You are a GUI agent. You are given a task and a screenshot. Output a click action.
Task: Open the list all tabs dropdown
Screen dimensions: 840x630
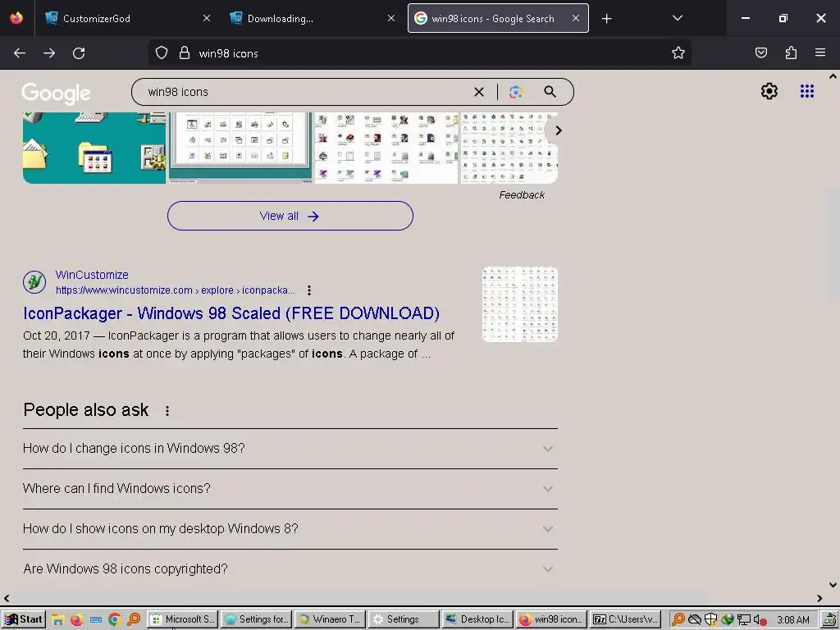point(677,18)
